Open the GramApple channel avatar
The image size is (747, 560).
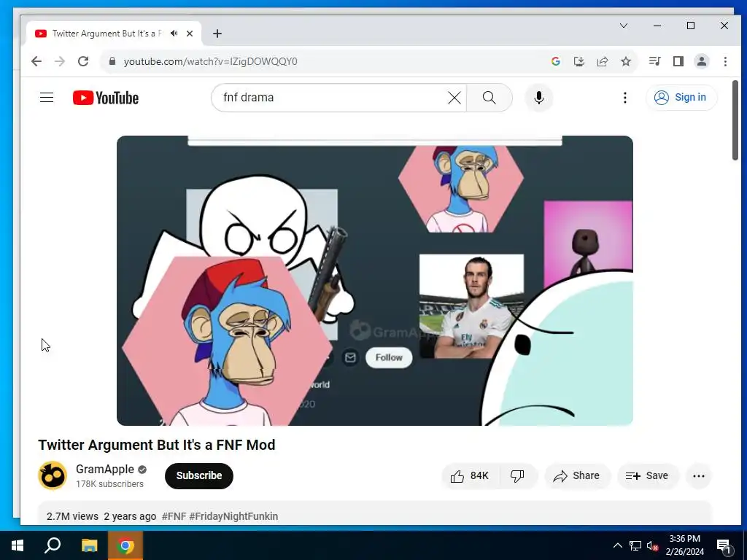tap(53, 475)
